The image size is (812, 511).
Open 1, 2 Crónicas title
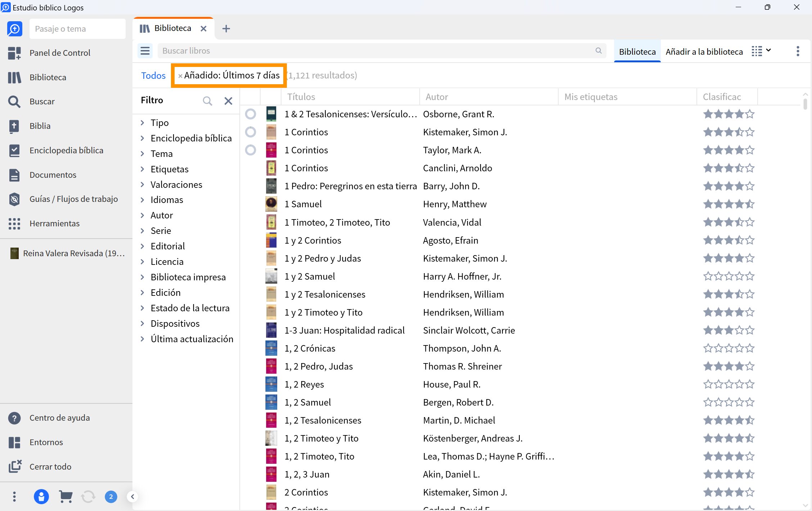click(310, 348)
